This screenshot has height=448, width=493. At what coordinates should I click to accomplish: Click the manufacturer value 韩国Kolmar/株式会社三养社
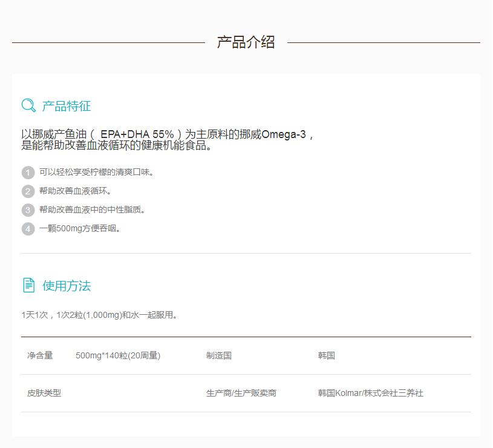click(370, 394)
